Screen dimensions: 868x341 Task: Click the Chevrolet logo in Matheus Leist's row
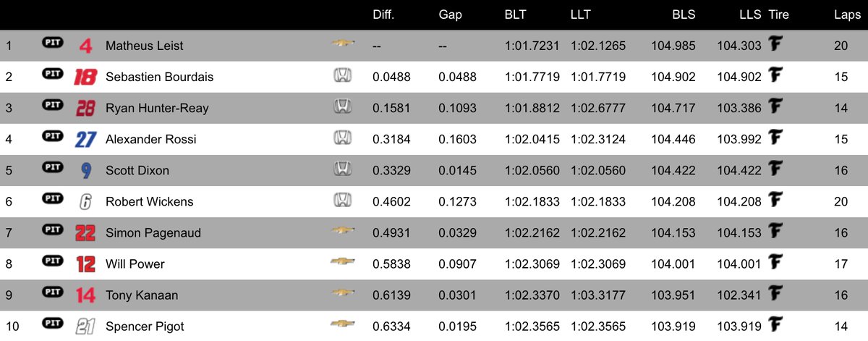coord(343,45)
